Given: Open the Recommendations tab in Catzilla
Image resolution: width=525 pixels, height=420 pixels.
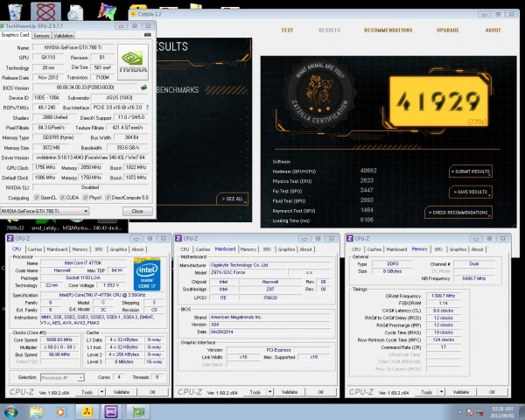Looking at the screenshot, I should click(388, 30).
